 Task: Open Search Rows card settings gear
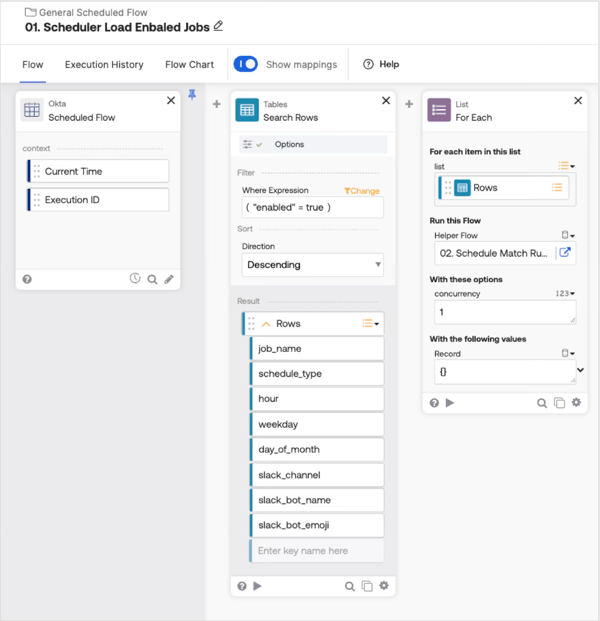(x=384, y=585)
